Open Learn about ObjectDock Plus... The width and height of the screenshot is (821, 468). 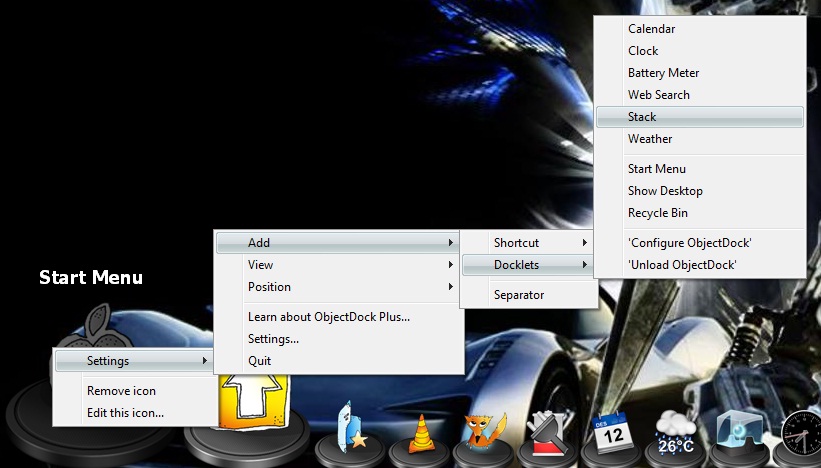click(x=339, y=317)
